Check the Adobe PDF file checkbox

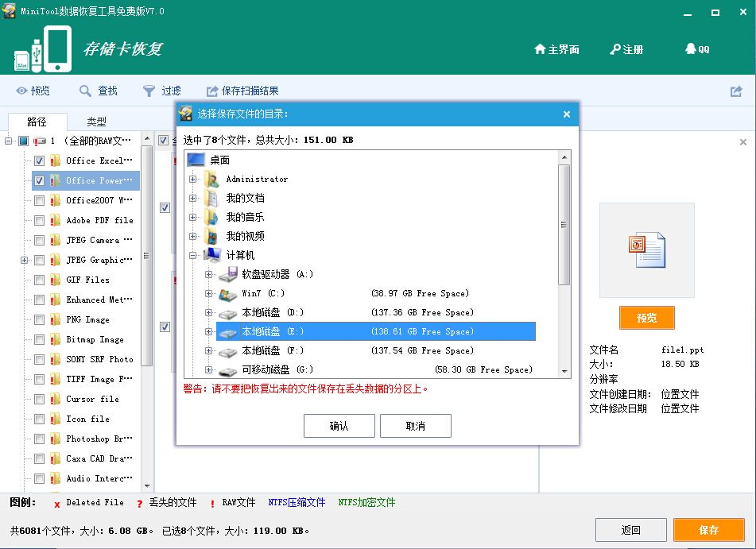tap(39, 220)
